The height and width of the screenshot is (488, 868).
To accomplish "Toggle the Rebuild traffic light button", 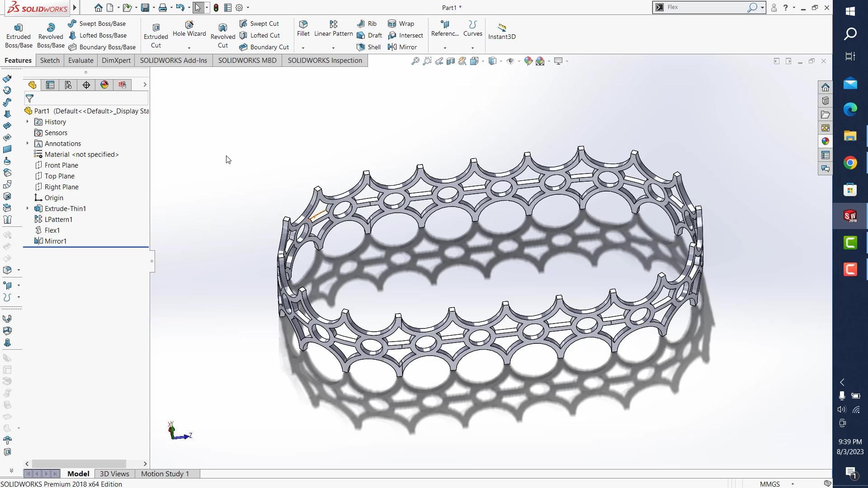I will point(216,8).
